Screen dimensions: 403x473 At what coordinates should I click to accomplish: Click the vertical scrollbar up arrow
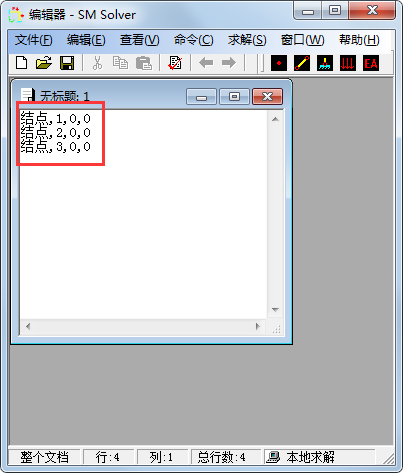[x=275, y=119]
